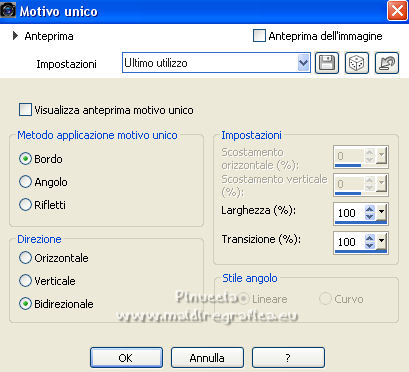Click the blue slider bar under Larghezza
The image size is (409, 372).
(x=361, y=222)
